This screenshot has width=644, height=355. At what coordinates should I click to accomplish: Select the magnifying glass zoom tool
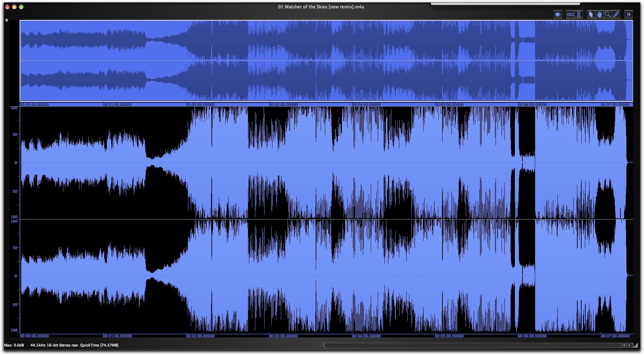[607, 14]
